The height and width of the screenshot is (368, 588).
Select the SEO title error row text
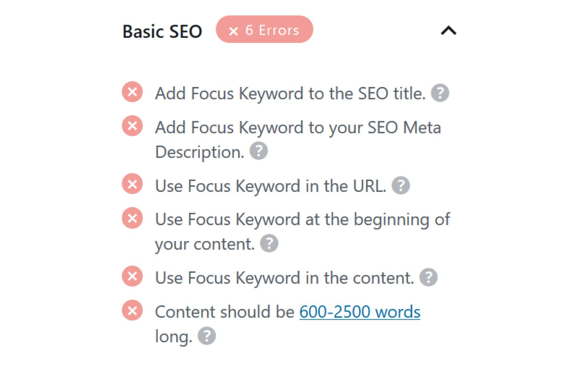point(289,93)
